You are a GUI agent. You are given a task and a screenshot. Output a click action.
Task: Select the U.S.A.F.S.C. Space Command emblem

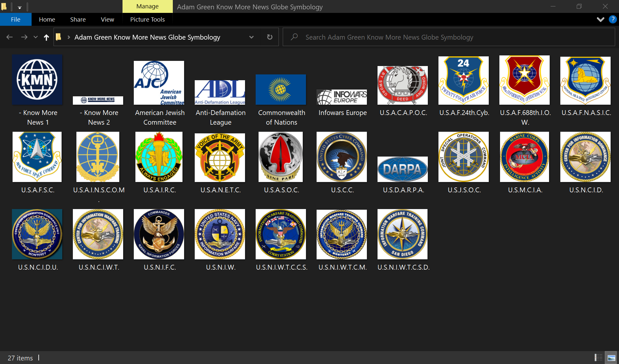(37, 157)
